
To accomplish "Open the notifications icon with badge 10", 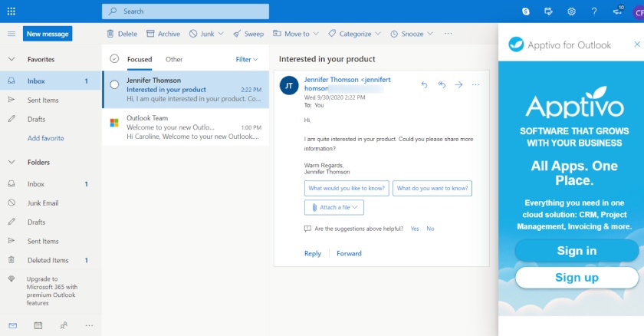I will pyautogui.click(x=618, y=11).
